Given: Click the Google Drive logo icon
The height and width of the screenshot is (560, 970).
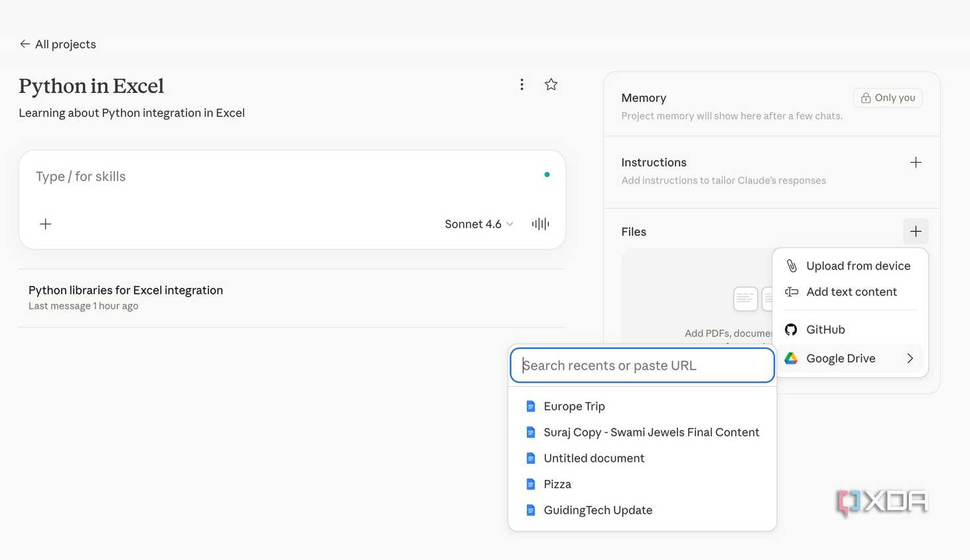Looking at the screenshot, I should 791,358.
